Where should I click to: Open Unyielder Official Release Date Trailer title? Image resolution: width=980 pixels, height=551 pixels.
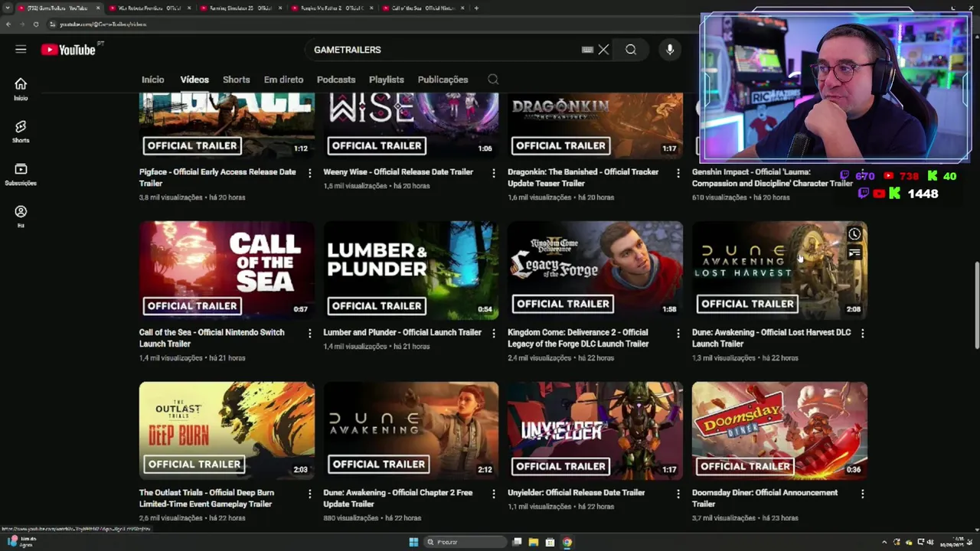coord(576,493)
